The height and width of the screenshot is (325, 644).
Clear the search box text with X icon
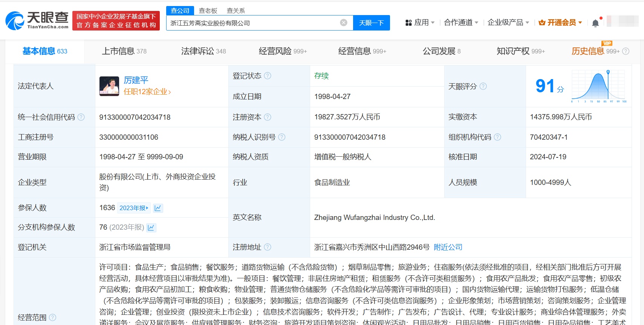[343, 23]
